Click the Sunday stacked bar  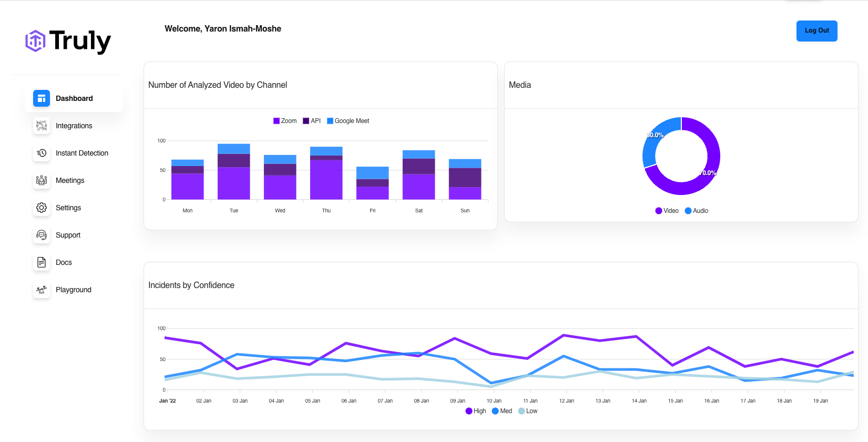click(465, 179)
